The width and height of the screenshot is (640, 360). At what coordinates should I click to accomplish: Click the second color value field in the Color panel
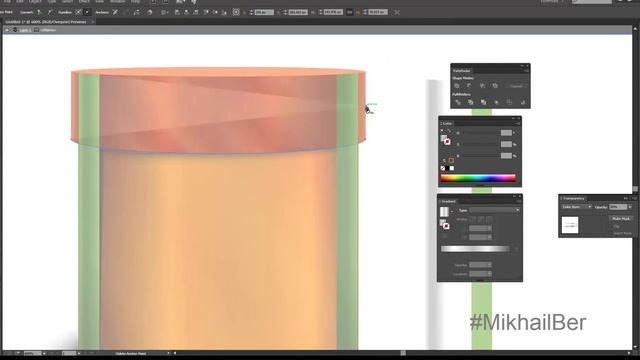pyautogui.click(x=506, y=144)
